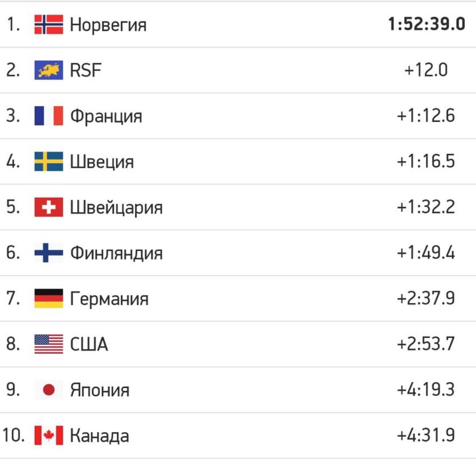The image size is (476, 461).
Task: Click the Canada flag icon
Action: [49, 435]
